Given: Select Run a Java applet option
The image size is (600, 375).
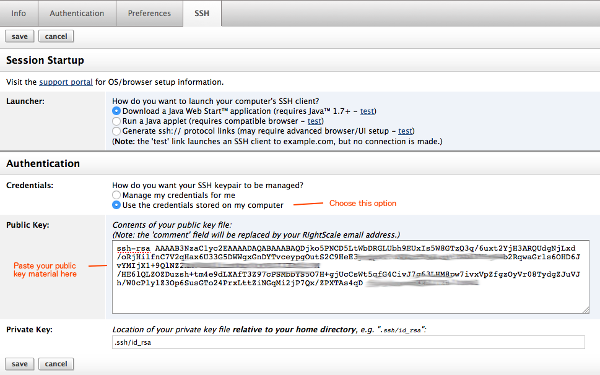Looking at the screenshot, I should (x=116, y=121).
